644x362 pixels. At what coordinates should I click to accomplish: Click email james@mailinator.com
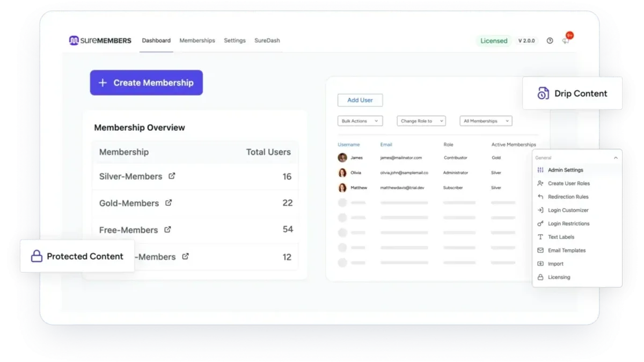[401, 158]
